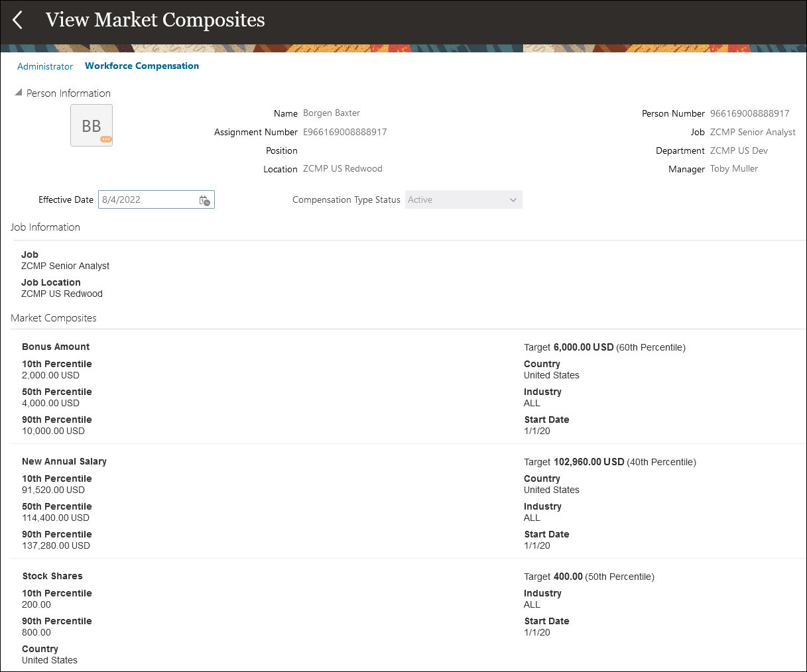Image resolution: width=807 pixels, height=672 pixels.
Task: Click the Job Information section heading
Action: point(45,227)
